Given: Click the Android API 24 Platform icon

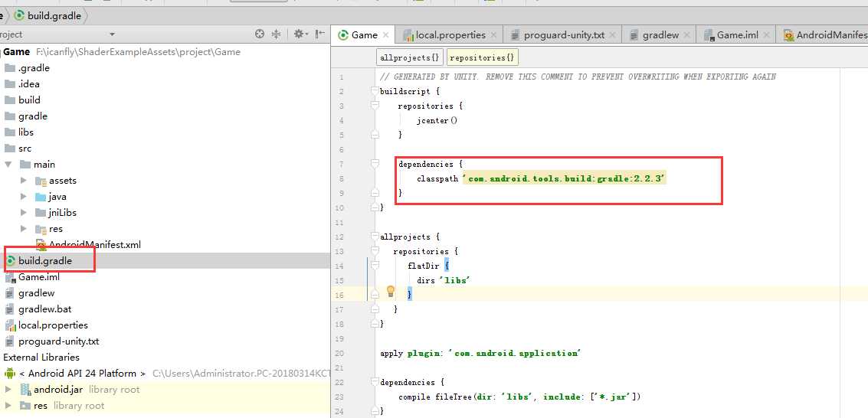Looking at the screenshot, I should [10, 374].
